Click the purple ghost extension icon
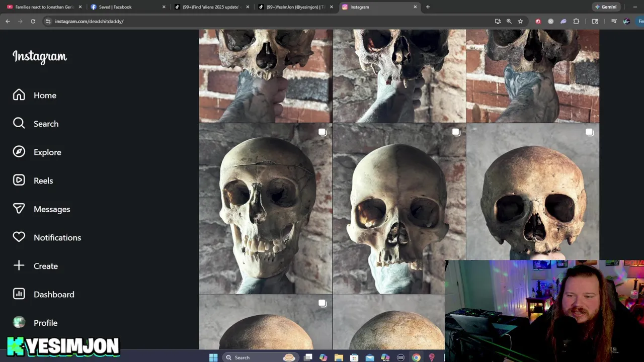This screenshot has width=644, height=362. click(x=563, y=21)
